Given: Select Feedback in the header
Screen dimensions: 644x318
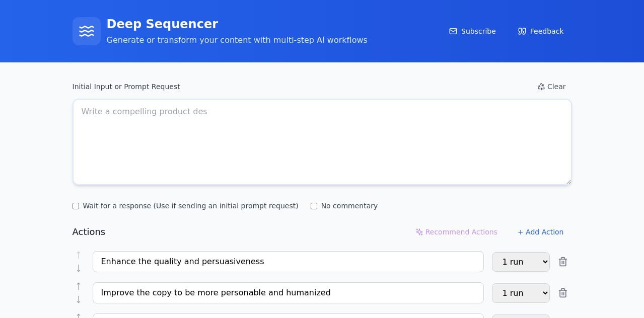Looking at the screenshot, I should (x=547, y=31).
